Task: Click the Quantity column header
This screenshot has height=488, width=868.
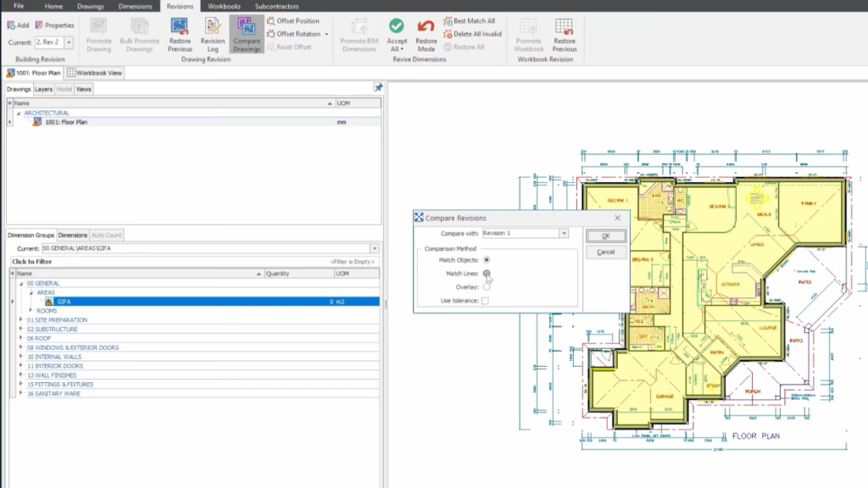Action: pos(299,274)
